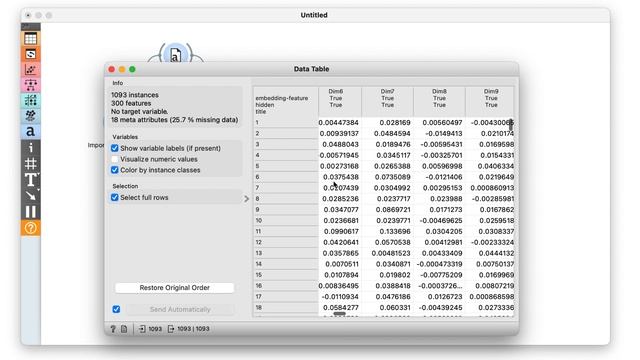640x360 pixels.
Task: Click 'Restore Original Order' button
Action: pyautogui.click(x=175, y=288)
